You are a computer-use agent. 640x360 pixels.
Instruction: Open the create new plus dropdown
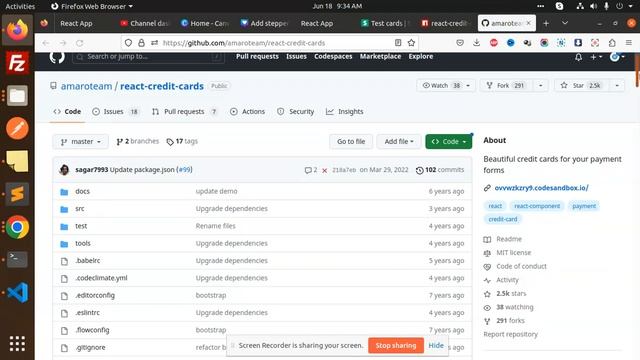pos(596,57)
